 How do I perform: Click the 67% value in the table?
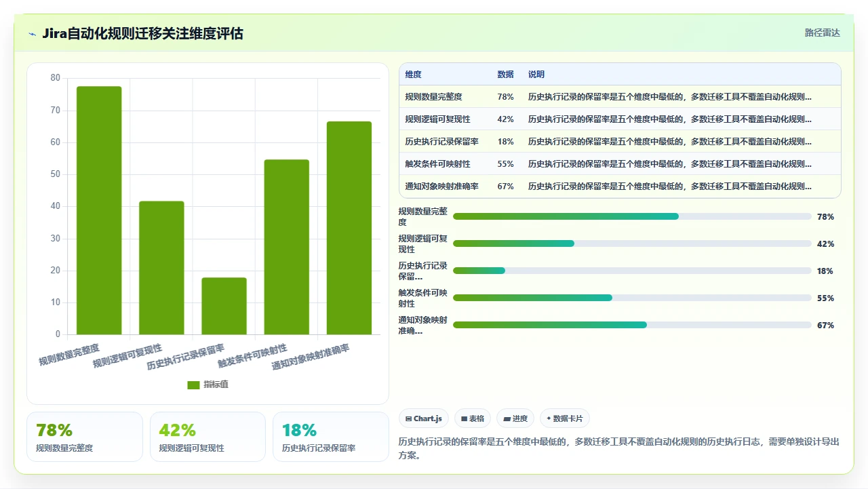(x=505, y=187)
